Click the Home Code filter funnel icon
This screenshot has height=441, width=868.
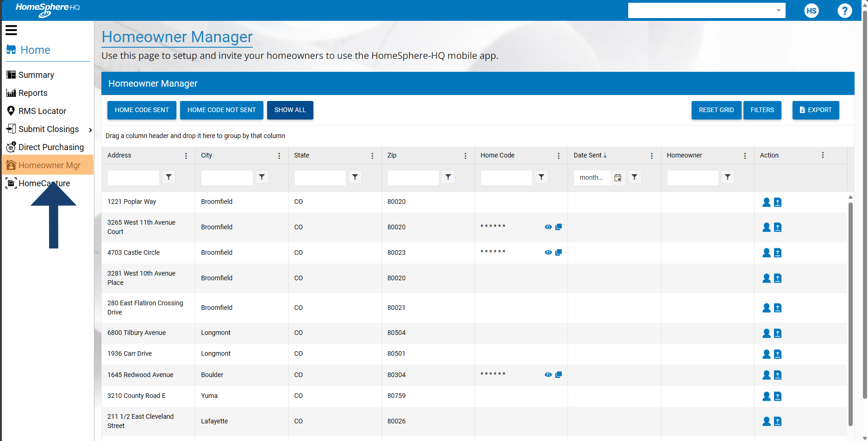(541, 177)
